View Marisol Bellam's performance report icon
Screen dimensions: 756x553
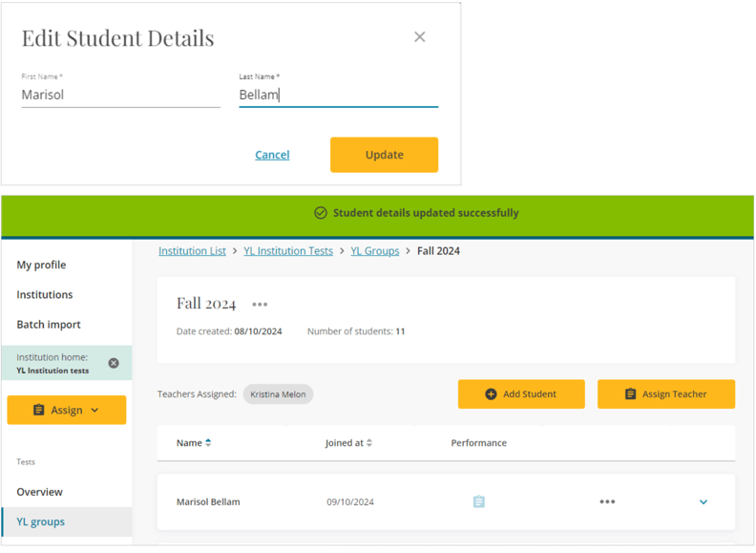(479, 501)
